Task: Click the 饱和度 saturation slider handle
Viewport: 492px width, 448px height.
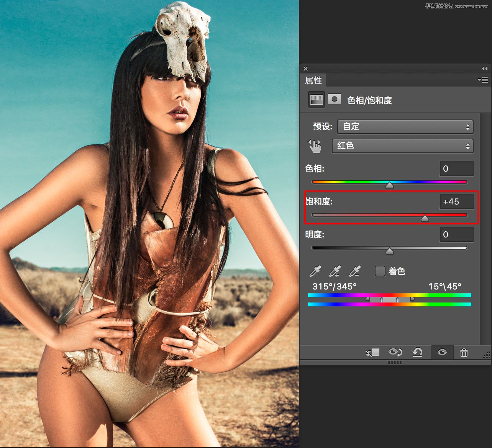Action: point(425,218)
